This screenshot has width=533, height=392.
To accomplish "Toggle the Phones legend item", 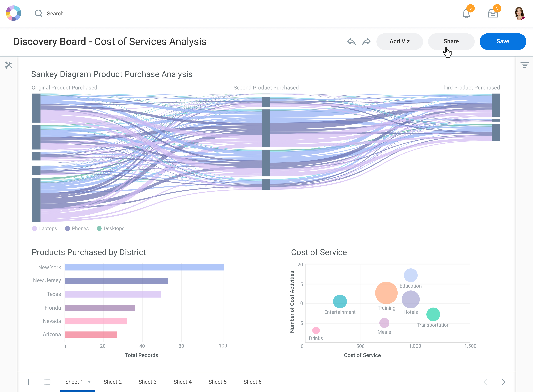I will tap(77, 228).
